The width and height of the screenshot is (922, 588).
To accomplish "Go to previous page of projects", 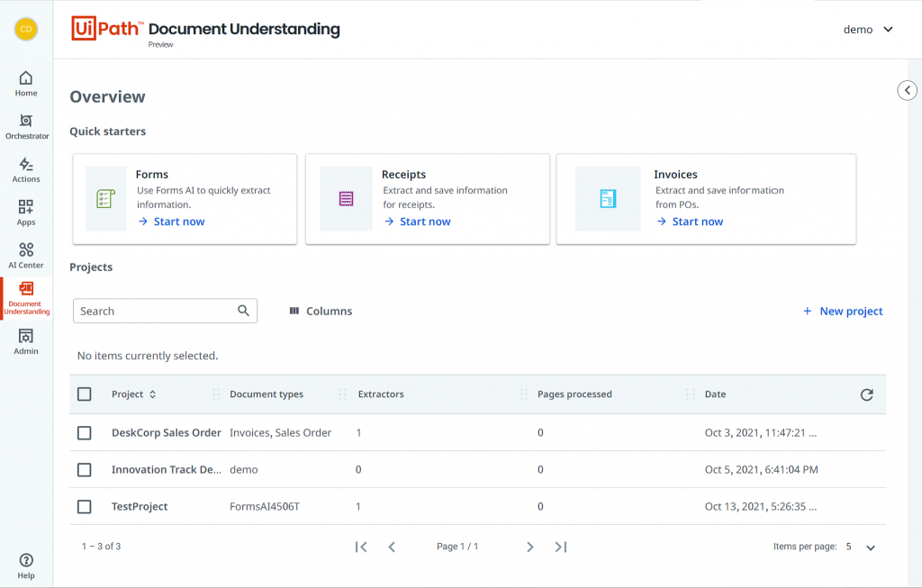I will pyautogui.click(x=392, y=547).
